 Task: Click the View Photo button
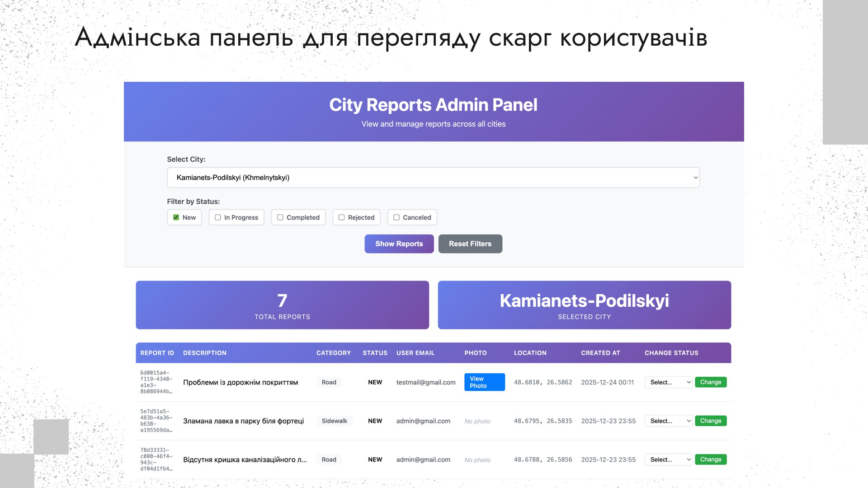tap(484, 382)
